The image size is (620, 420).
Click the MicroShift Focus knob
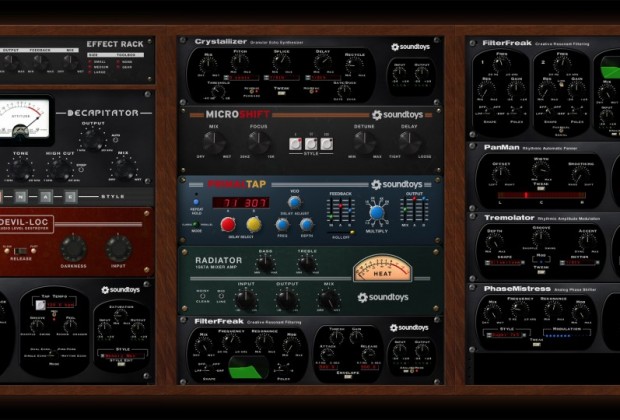(259, 142)
